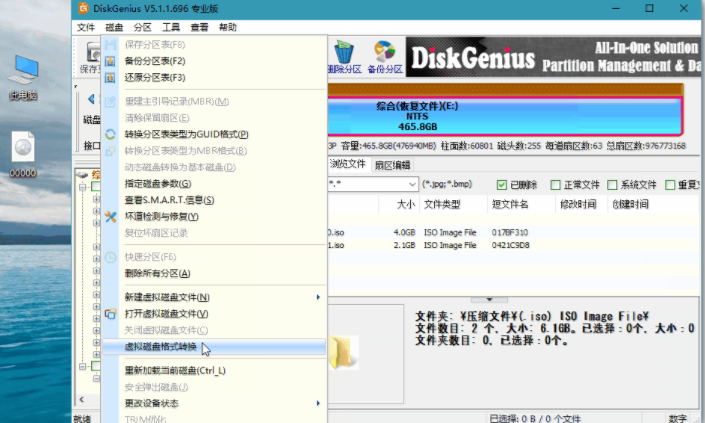Click the 文件类型 column header
This screenshot has height=423, width=705.
(x=453, y=204)
